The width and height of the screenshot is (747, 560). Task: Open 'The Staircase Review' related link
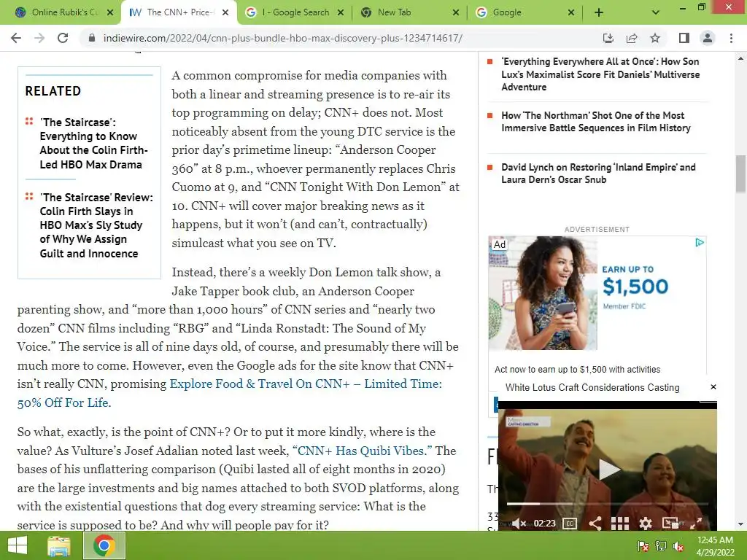click(96, 225)
